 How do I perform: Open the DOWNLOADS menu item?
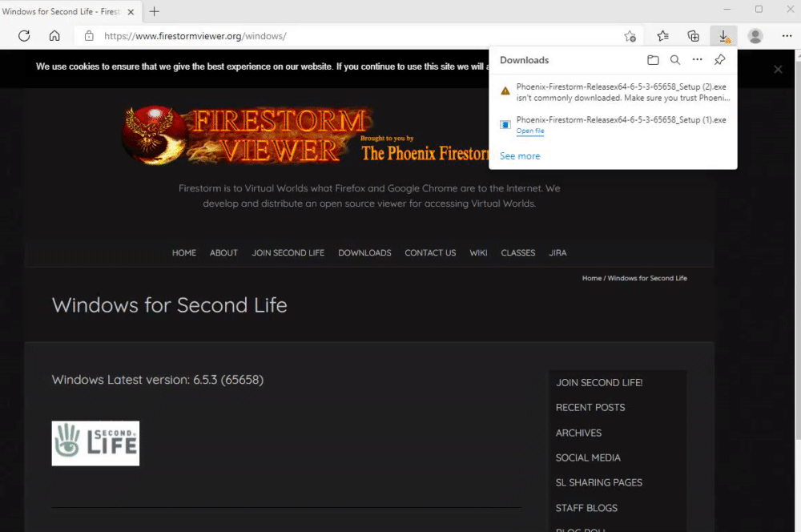click(x=364, y=252)
